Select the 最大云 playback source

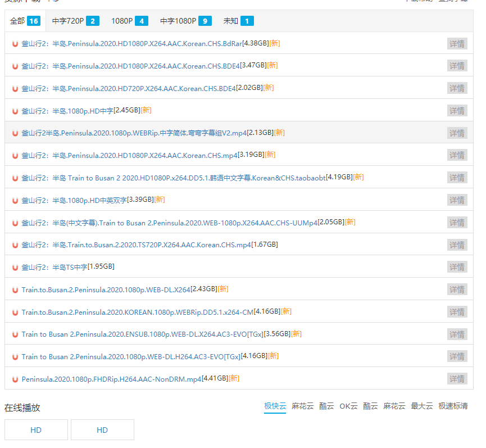click(422, 406)
